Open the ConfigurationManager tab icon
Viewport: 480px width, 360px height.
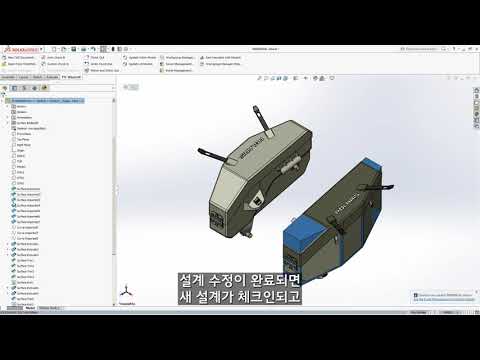[24, 88]
